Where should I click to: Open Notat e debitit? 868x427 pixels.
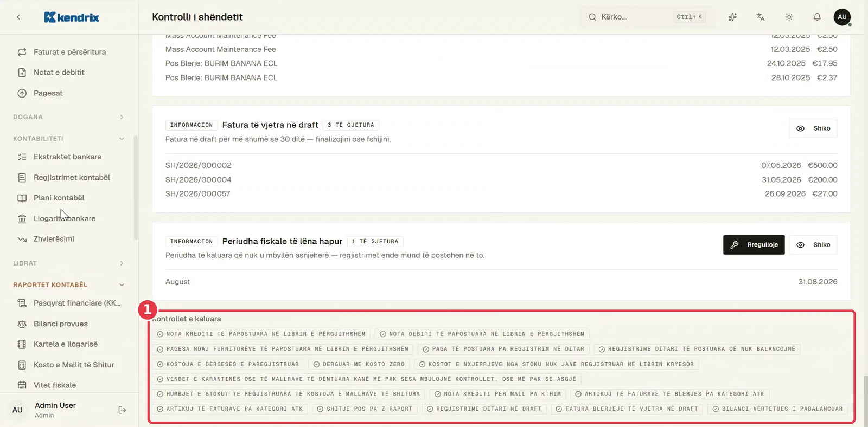pyautogui.click(x=59, y=73)
